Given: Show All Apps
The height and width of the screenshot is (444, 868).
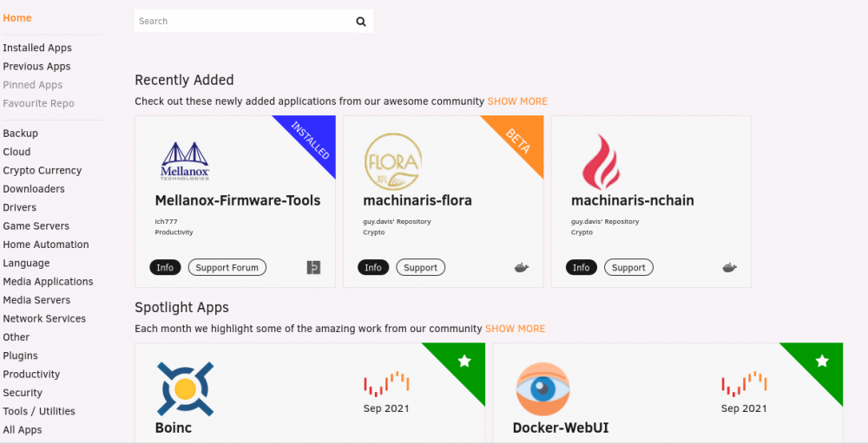Looking at the screenshot, I should point(23,429).
